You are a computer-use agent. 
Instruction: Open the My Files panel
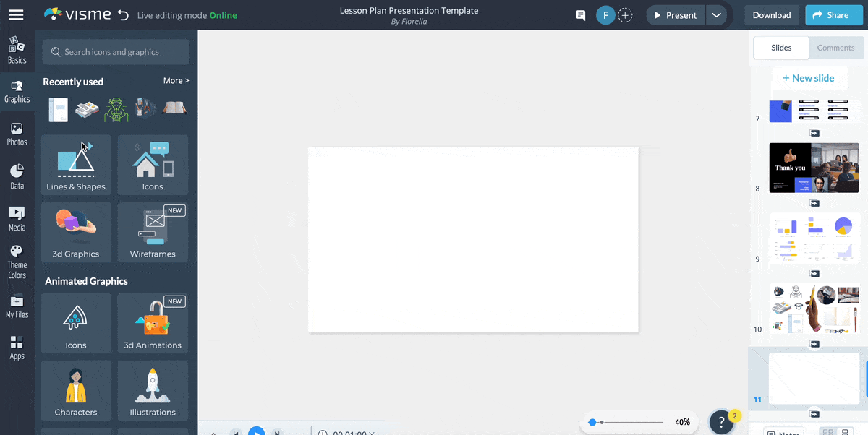click(x=17, y=306)
